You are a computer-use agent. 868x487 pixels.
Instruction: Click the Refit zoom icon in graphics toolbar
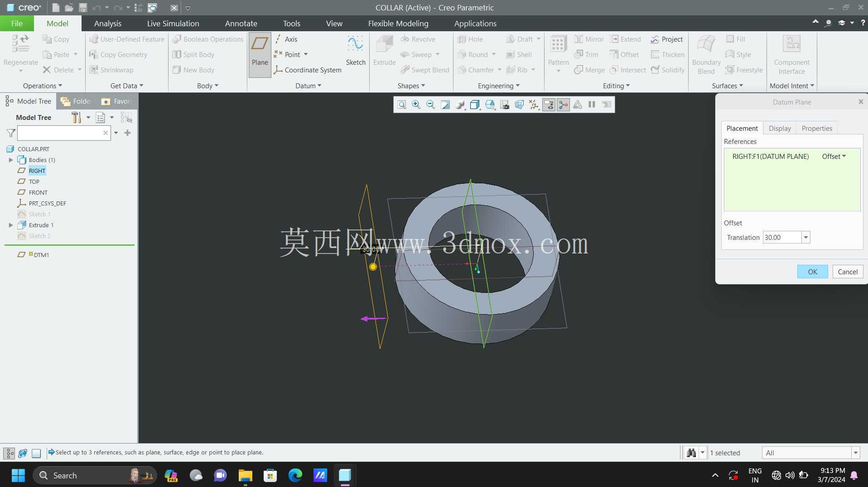pyautogui.click(x=401, y=105)
